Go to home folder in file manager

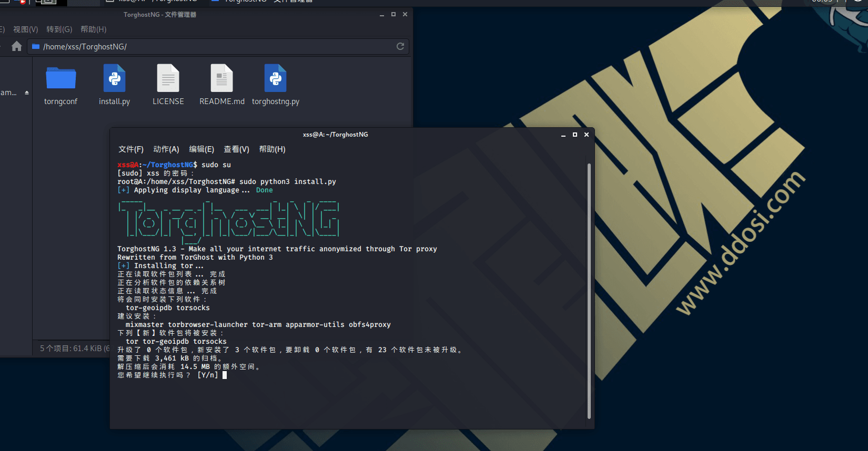pos(17,46)
